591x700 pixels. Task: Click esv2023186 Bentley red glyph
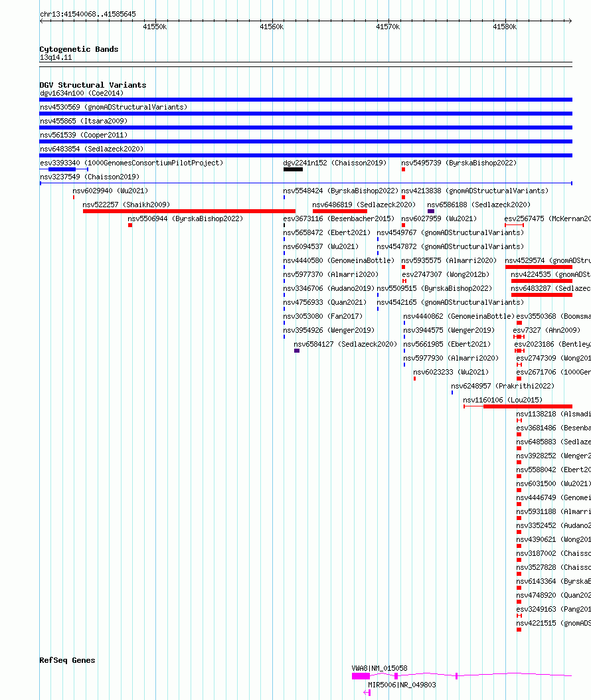(x=519, y=351)
